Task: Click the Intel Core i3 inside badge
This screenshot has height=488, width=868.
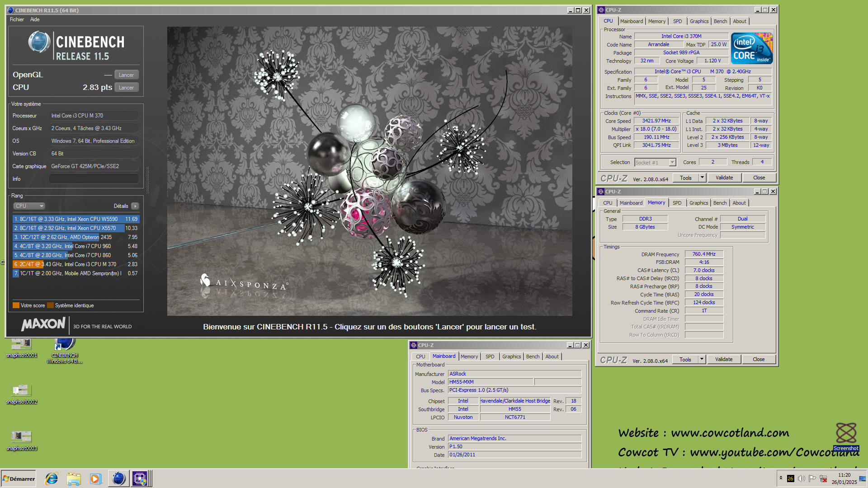Action: [x=752, y=49]
